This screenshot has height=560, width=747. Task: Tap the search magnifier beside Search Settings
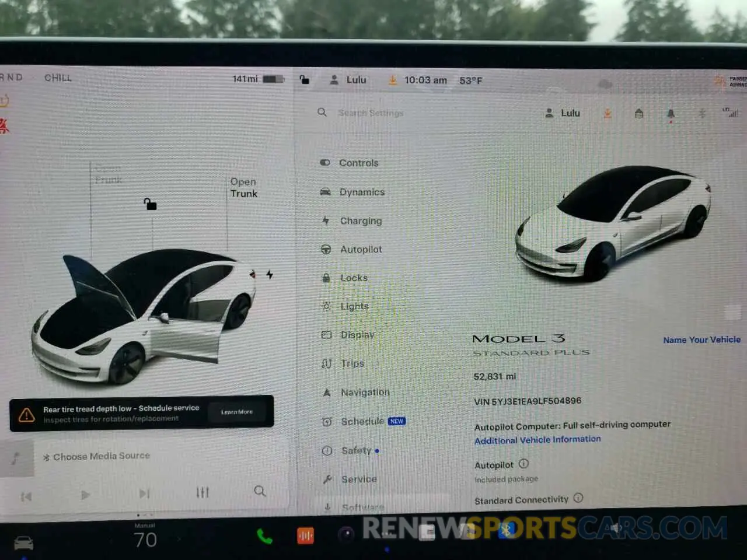pos(322,112)
